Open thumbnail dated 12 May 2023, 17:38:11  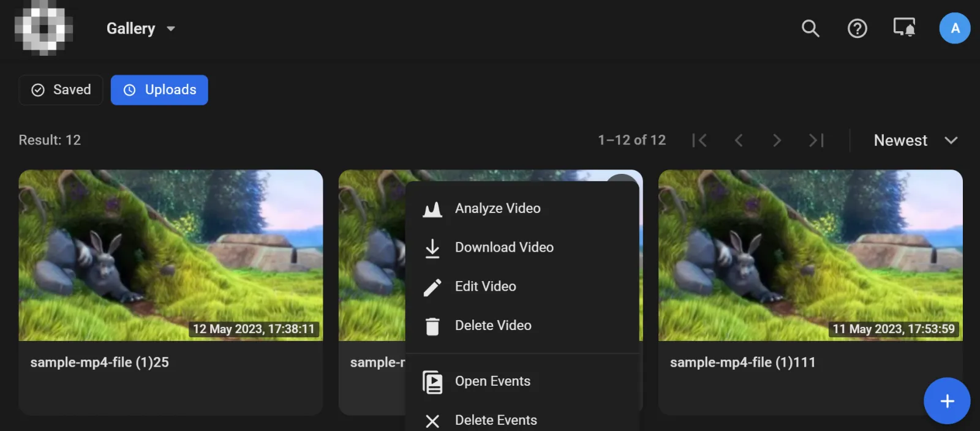coord(171,255)
